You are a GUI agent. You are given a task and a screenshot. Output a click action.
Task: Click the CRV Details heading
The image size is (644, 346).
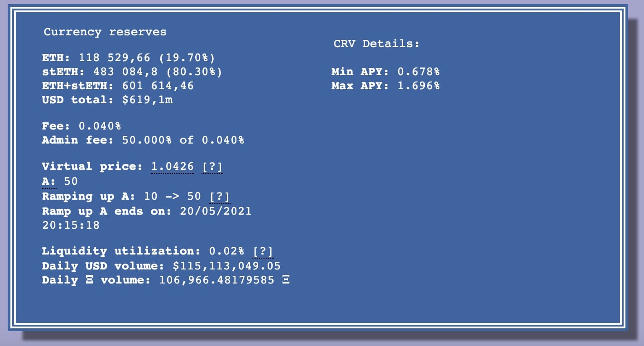point(376,44)
